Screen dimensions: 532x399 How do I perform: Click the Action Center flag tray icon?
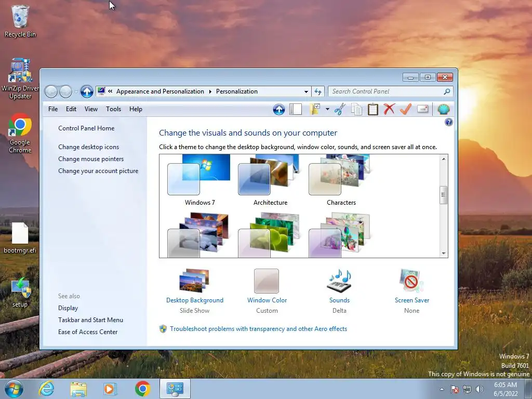pyautogui.click(x=454, y=389)
